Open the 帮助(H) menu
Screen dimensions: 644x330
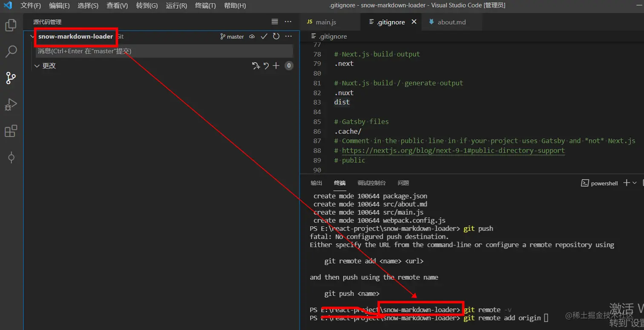pyautogui.click(x=235, y=6)
